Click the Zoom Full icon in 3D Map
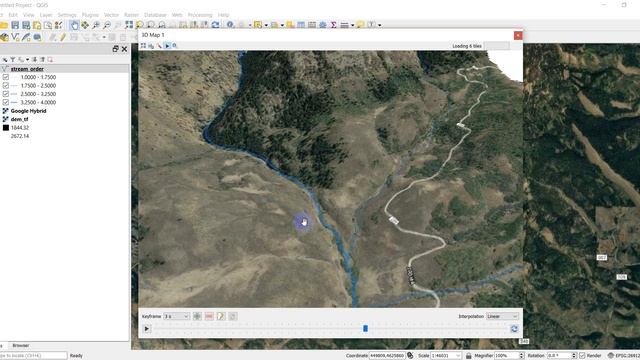The width and height of the screenshot is (640, 360). (143, 46)
